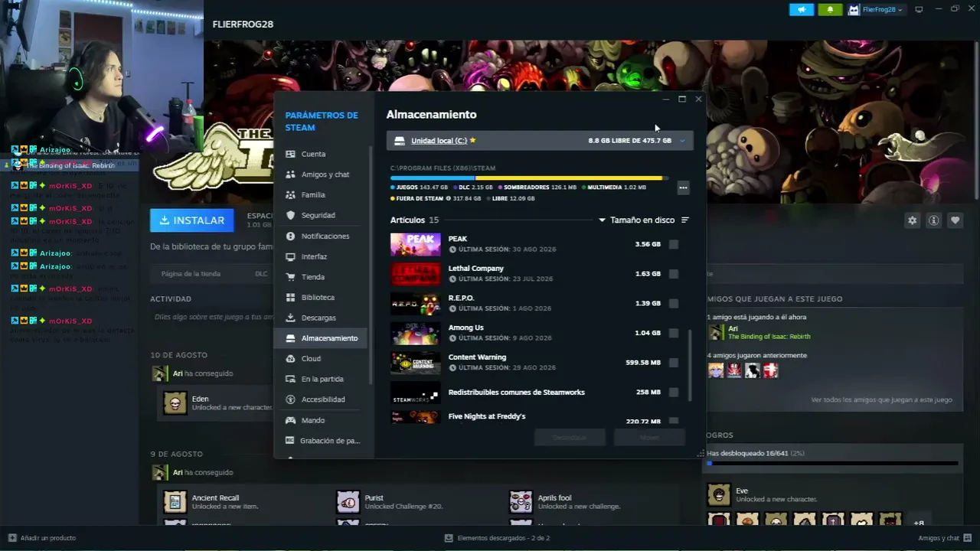Viewport: 980px width, 551px height.
Task: Click the Content Warning thumbnail
Action: point(416,363)
